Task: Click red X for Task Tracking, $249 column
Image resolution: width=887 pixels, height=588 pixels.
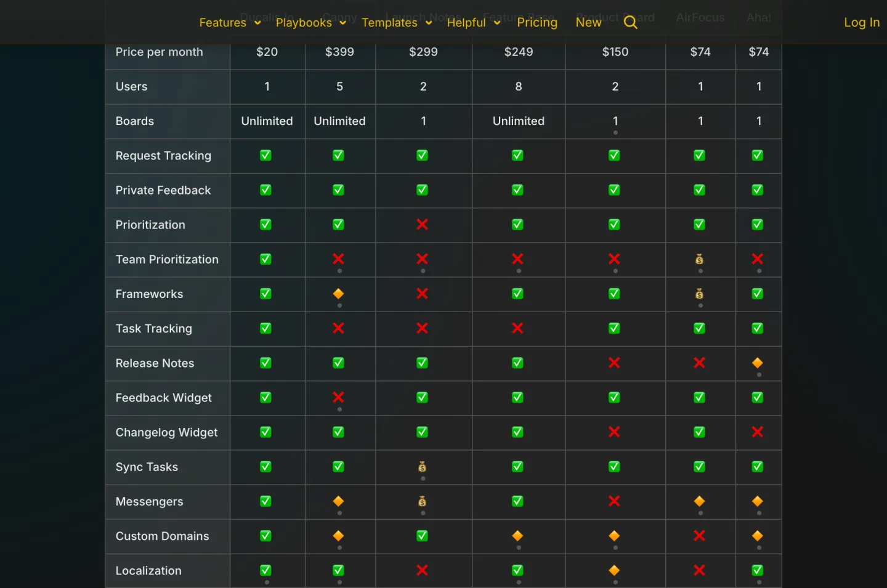Action: click(x=517, y=328)
